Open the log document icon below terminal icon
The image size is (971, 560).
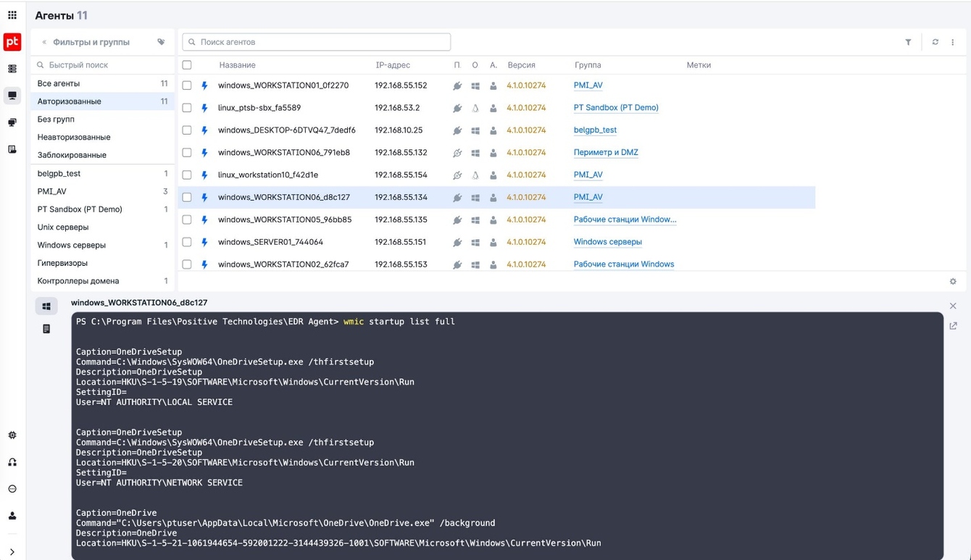coord(46,329)
